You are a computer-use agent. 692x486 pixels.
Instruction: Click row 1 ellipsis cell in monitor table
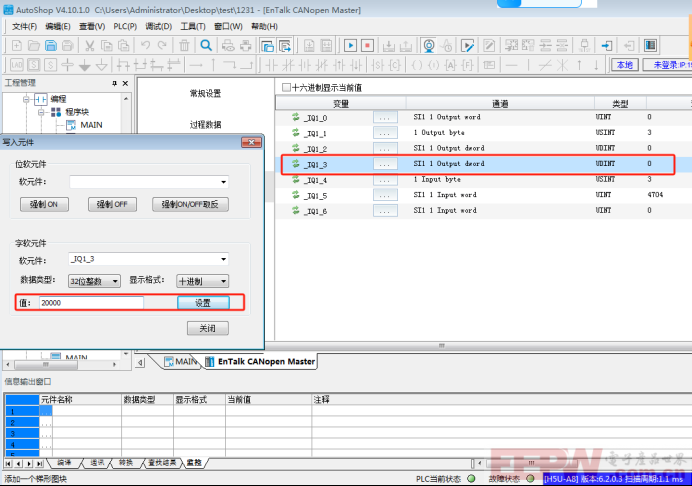tap(46, 411)
